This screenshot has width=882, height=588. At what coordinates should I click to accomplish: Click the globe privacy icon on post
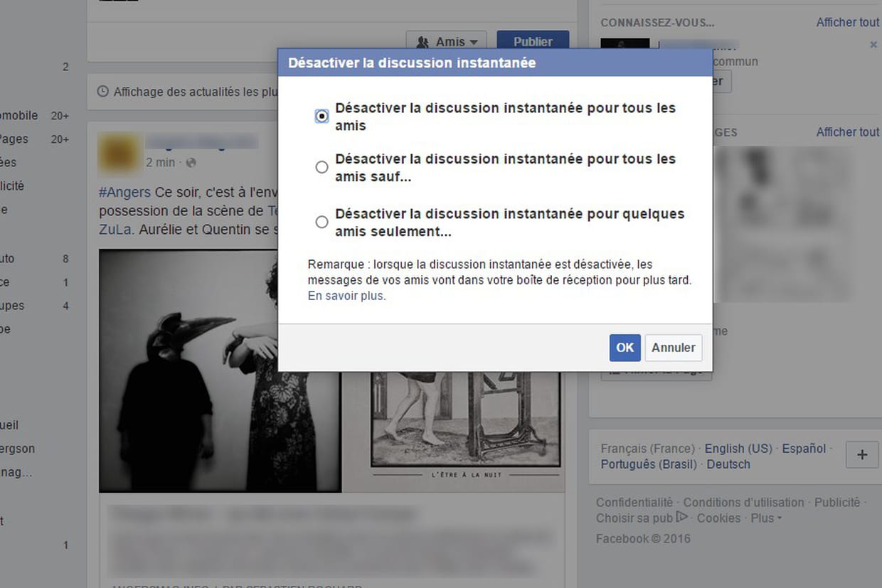[191, 163]
